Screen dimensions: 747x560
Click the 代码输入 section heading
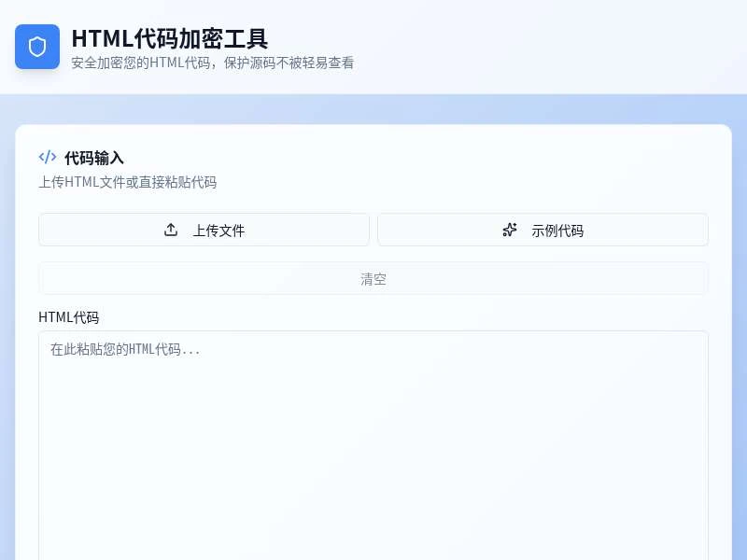pyautogui.click(x=94, y=158)
